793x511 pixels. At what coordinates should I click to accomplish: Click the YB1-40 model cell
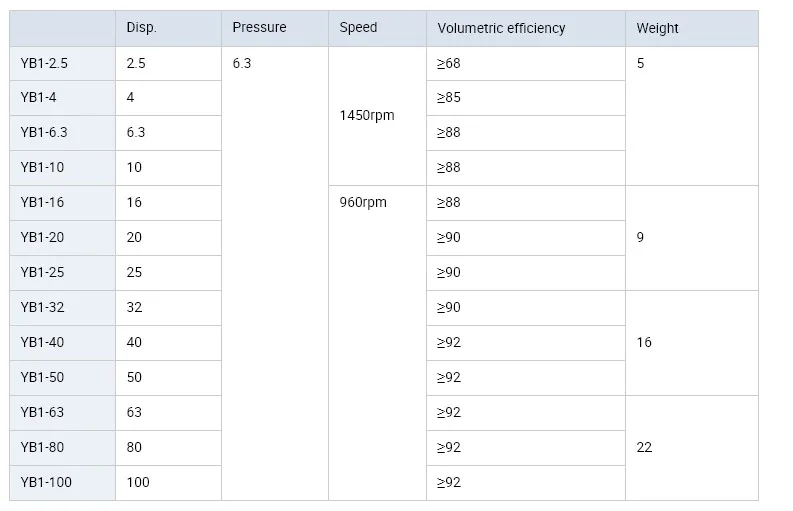[42, 342]
